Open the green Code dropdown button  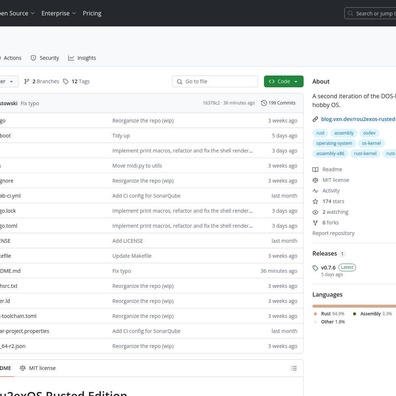click(284, 81)
